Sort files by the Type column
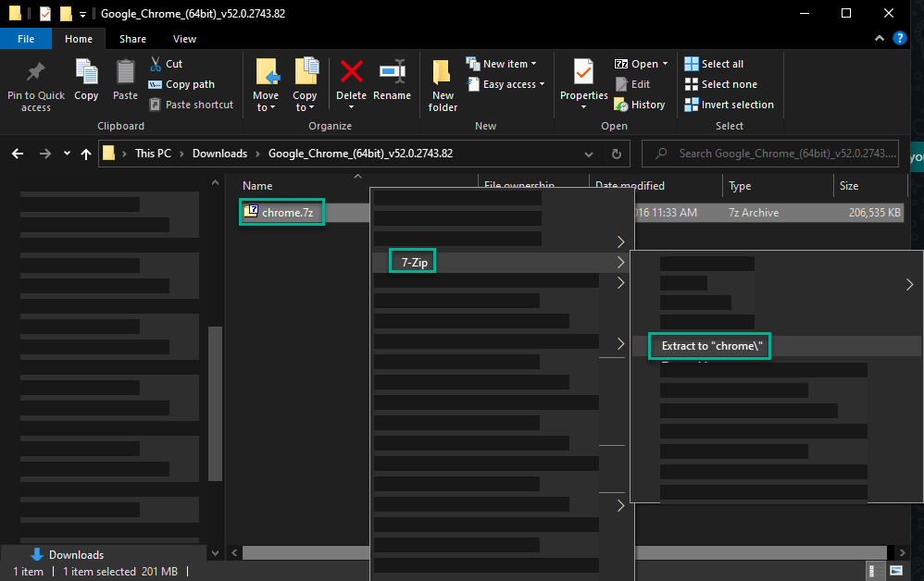Image resolution: width=924 pixels, height=581 pixels. pos(740,186)
